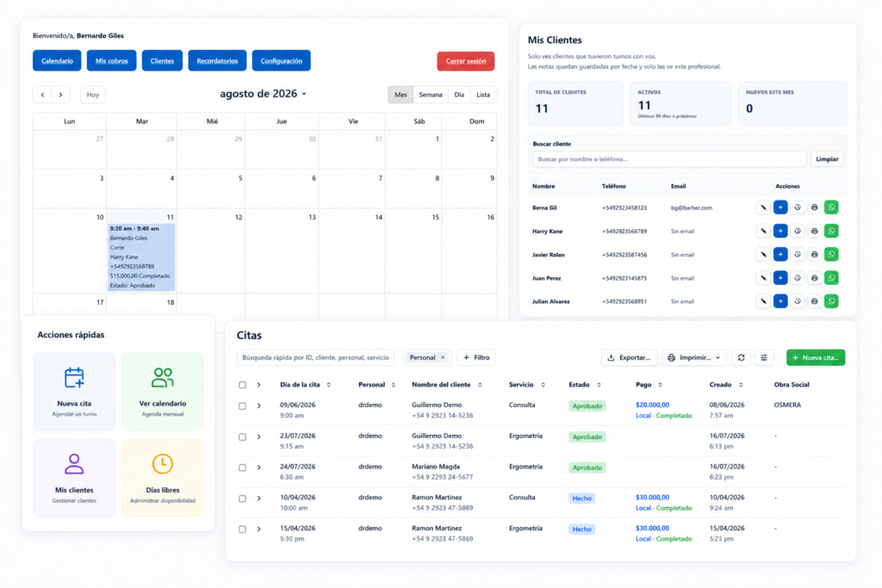Refresh the Citas table
882x588 pixels.
pos(742,357)
